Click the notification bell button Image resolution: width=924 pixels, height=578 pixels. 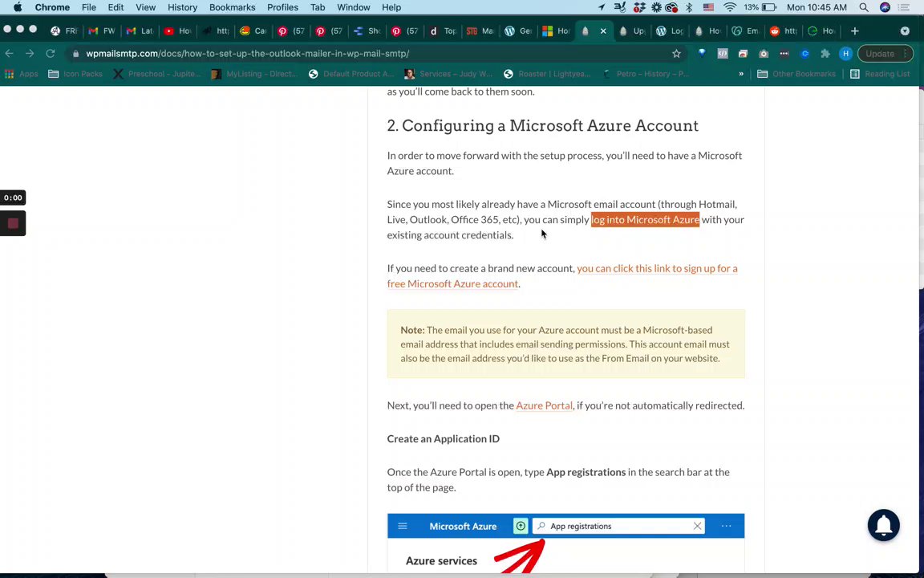point(883,525)
